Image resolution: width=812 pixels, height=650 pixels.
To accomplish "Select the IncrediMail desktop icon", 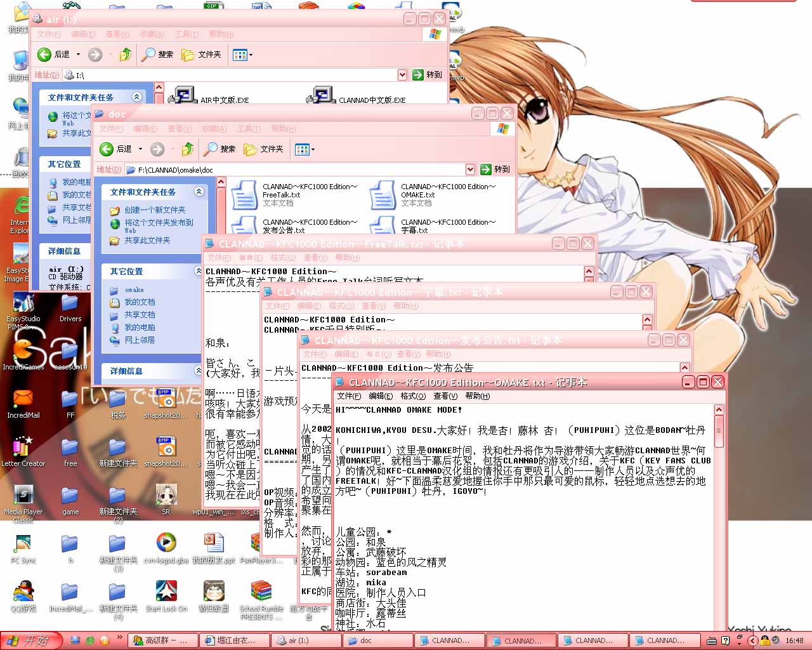I will point(23,403).
